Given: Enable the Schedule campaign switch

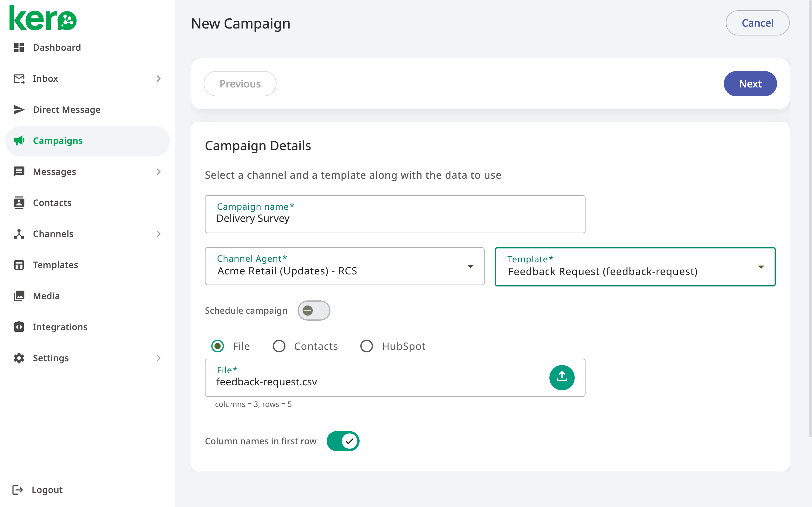Looking at the screenshot, I should point(314,311).
